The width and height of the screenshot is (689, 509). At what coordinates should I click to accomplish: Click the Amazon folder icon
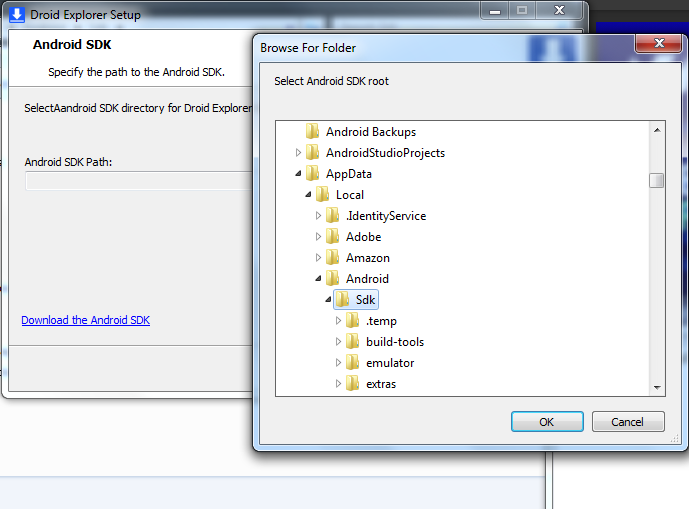(333, 258)
